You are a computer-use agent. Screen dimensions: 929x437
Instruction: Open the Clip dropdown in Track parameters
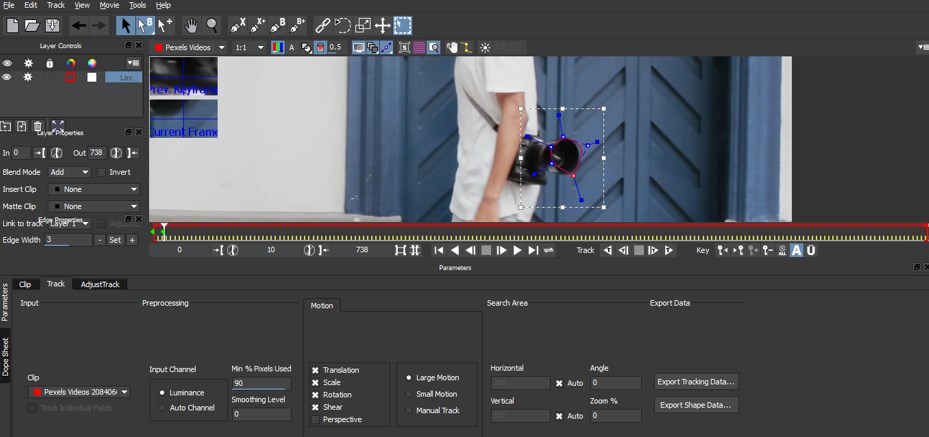[79, 392]
